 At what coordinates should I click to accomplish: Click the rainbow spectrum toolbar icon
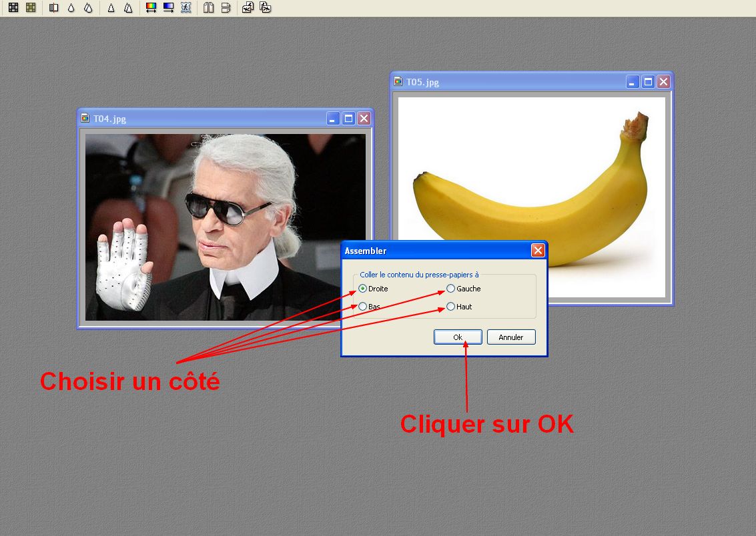151,8
